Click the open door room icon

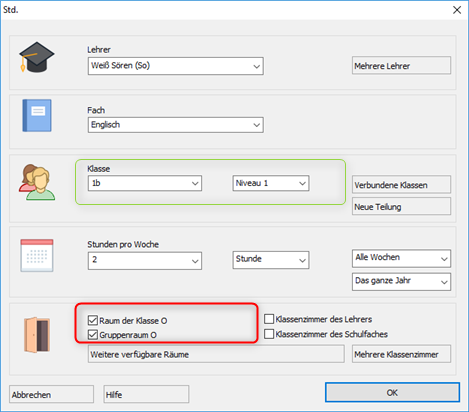[x=37, y=335]
